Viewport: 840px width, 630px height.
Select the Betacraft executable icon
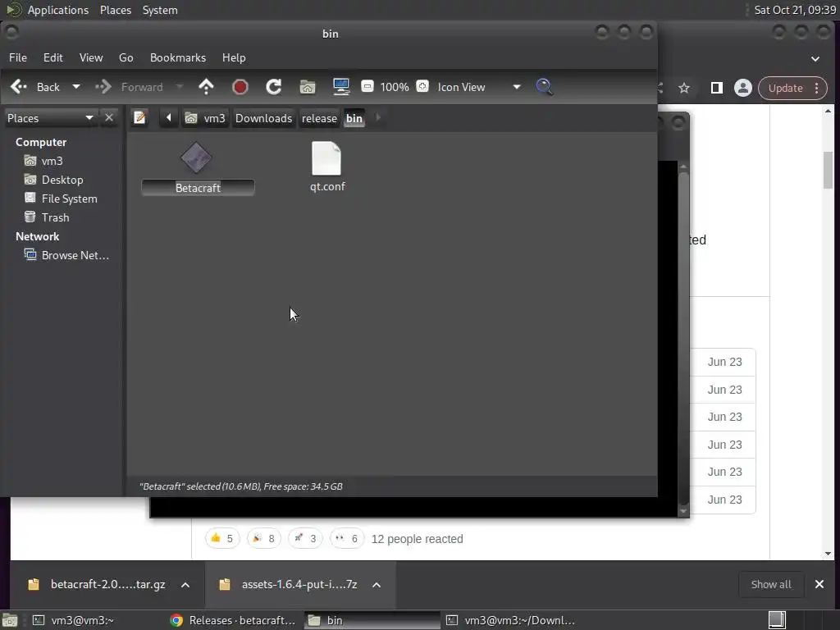(x=196, y=158)
